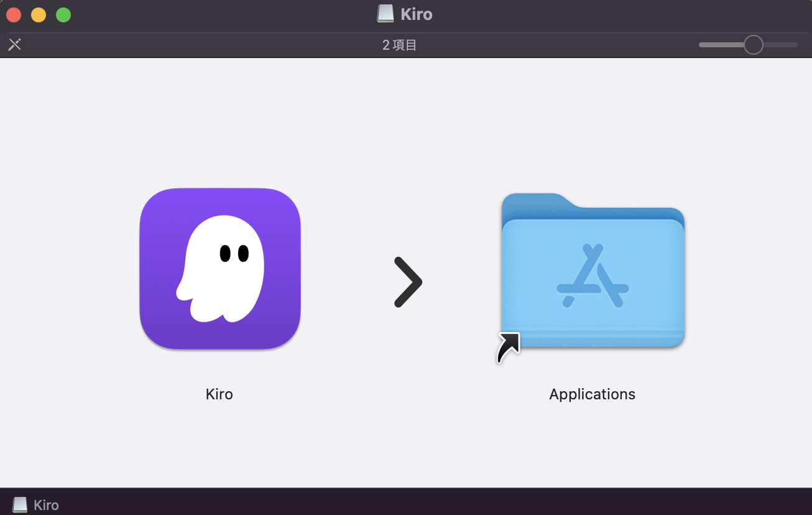Click the Kiro path label at the bottom bar
Screen dimensions: 812x515
point(47,504)
